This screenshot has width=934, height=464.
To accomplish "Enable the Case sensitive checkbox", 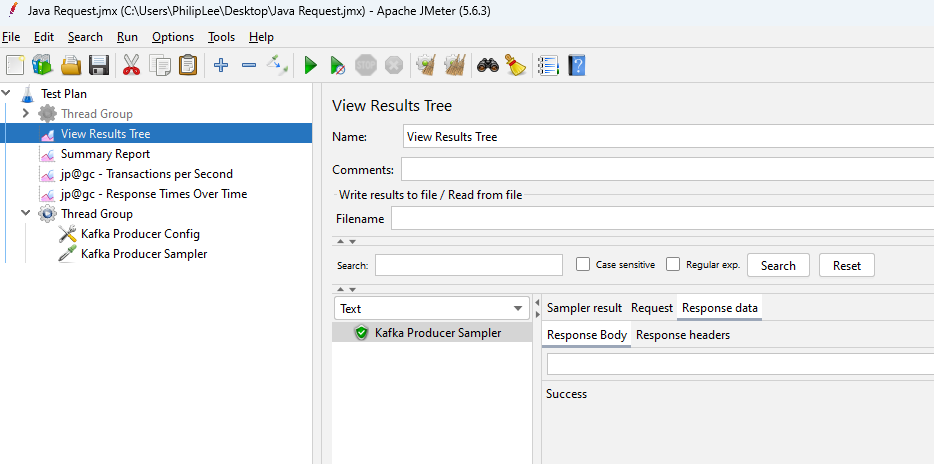I will point(583,264).
